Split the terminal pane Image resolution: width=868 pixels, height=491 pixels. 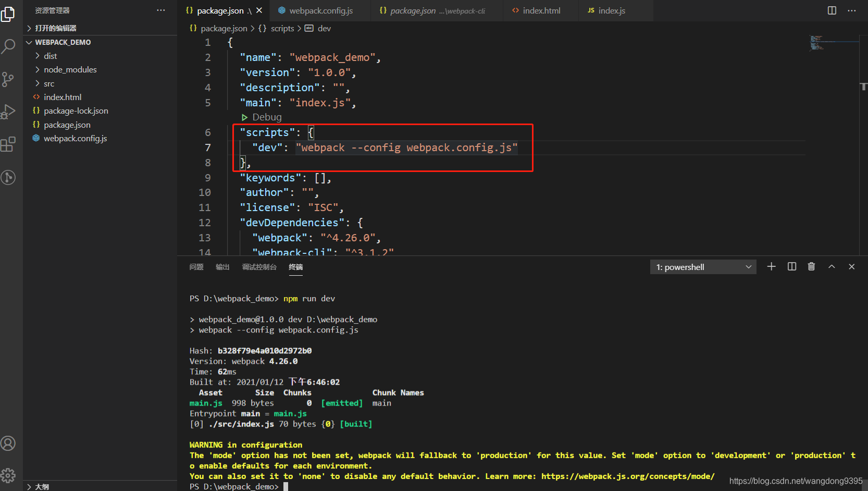(x=792, y=266)
